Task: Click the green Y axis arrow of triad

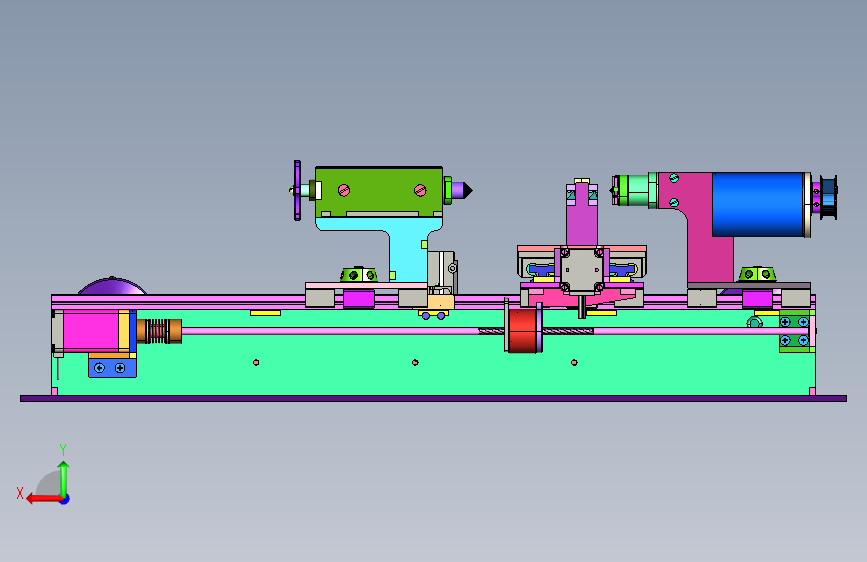Action: tap(64, 479)
